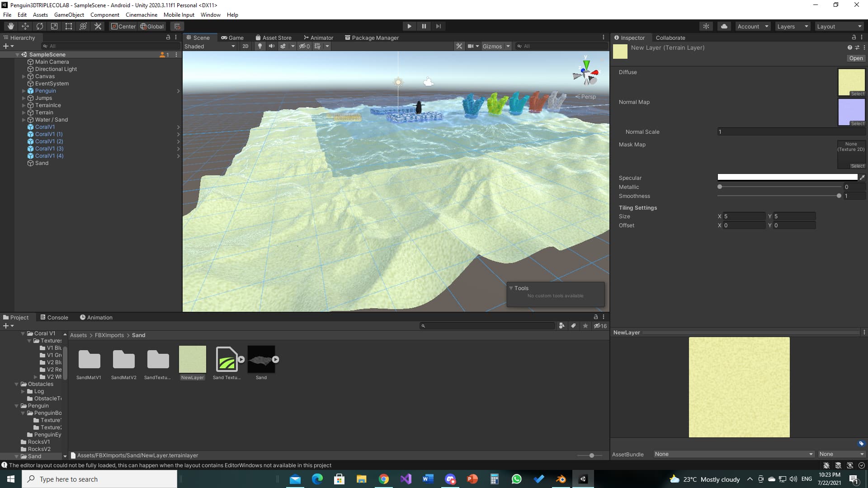Switch to the Game tab
Screen dimensions: 868x488
point(233,38)
